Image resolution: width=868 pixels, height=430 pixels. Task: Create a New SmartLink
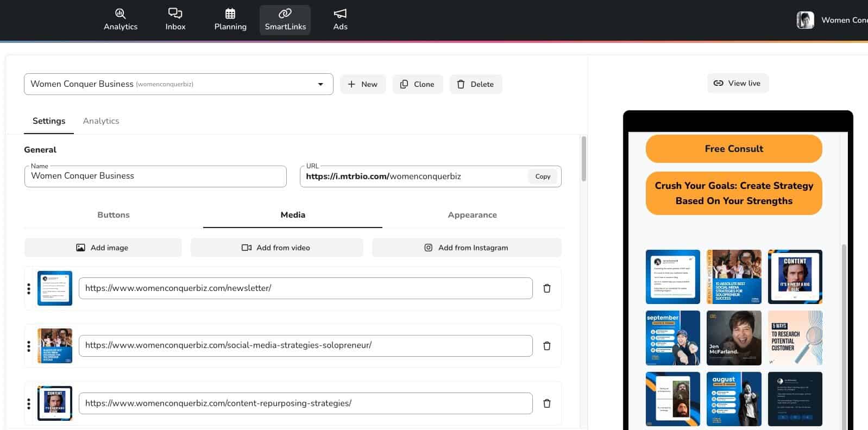click(363, 84)
